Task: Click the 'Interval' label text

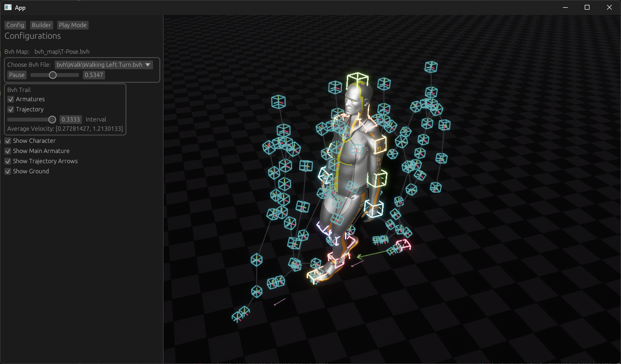Action: tap(96, 120)
